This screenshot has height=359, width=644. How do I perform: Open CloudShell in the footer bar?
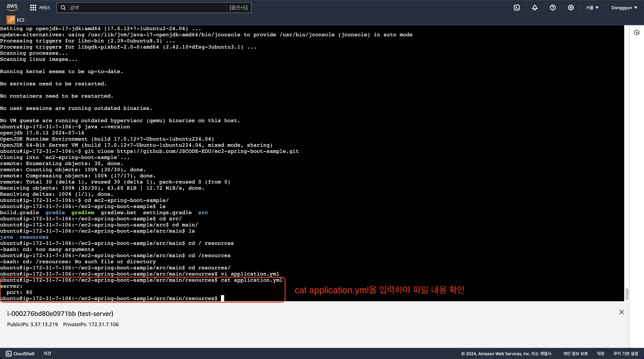pyautogui.click(x=20, y=353)
